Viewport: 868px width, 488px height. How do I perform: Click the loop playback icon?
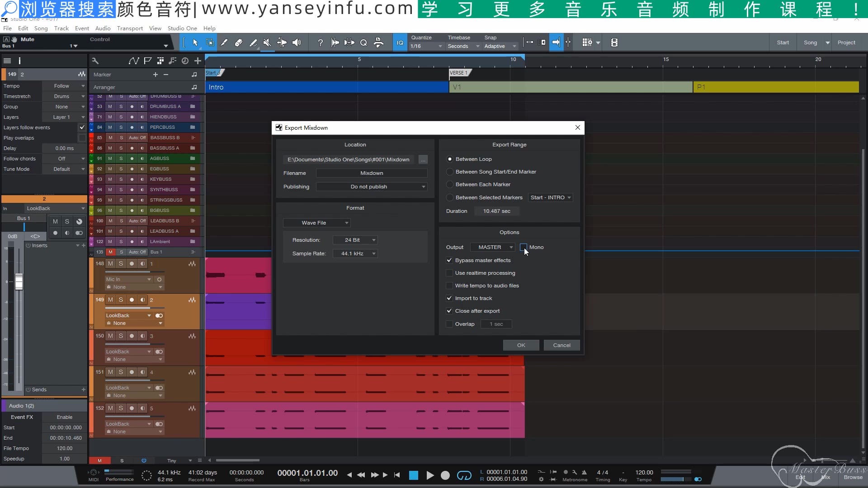[x=465, y=475]
